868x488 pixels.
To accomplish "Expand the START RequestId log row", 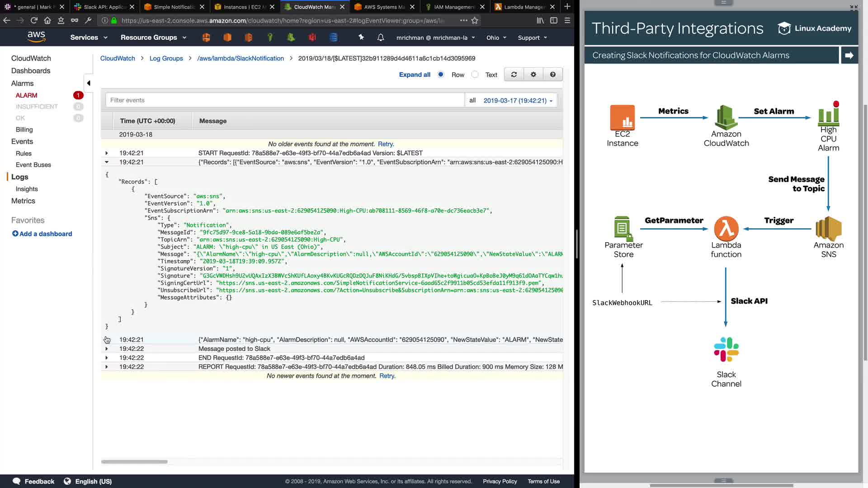I will pyautogui.click(x=107, y=153).
